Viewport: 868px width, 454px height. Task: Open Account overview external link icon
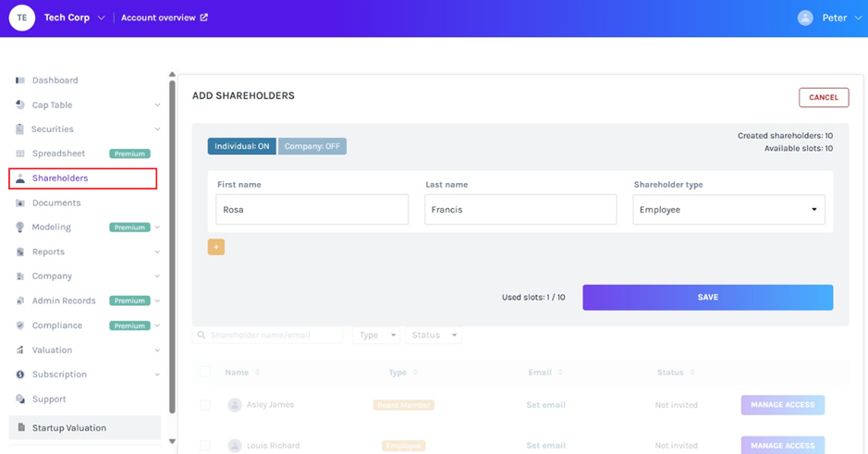tap(204, 18)
